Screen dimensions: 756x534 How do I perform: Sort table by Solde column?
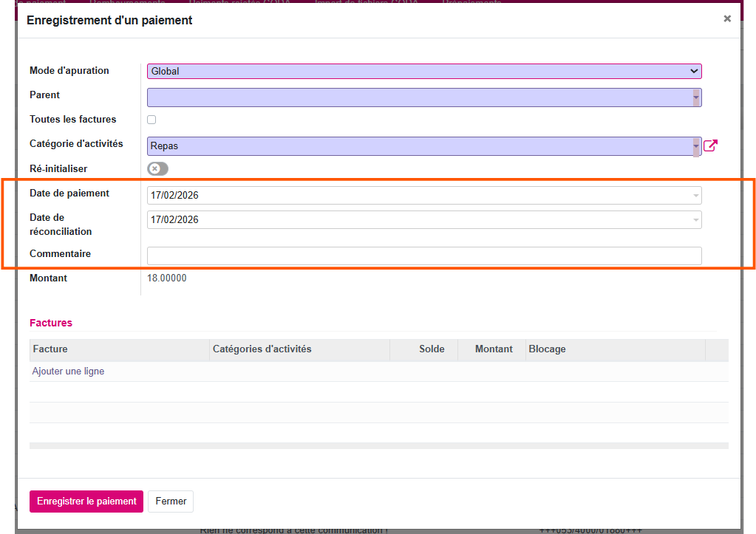click(432, 349)
